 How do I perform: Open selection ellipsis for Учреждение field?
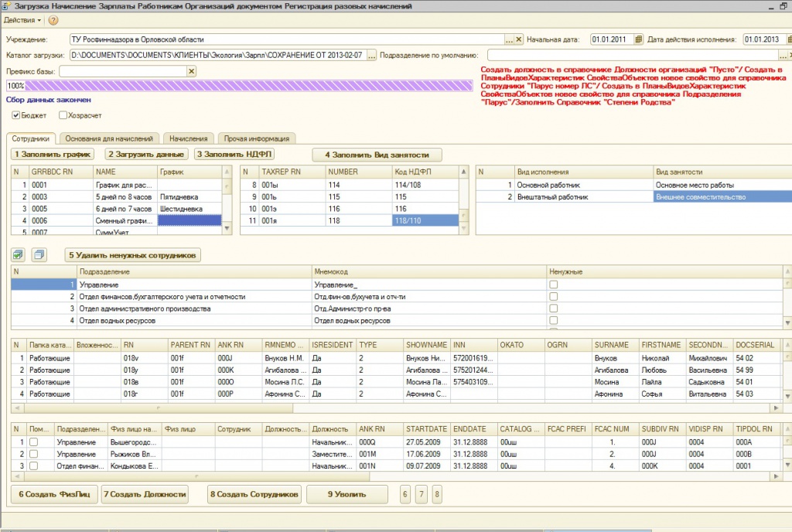[509, 39]
